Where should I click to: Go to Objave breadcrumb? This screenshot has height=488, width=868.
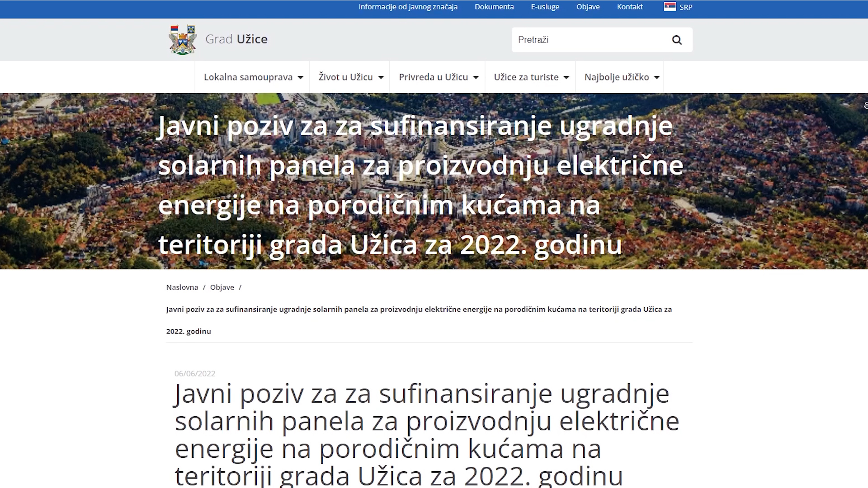(222, 287)
